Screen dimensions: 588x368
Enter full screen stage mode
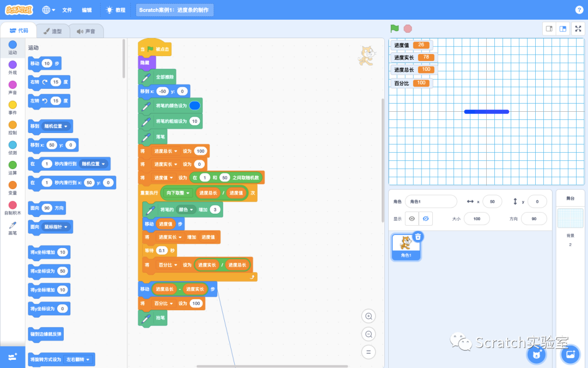[x=578, y=29]
